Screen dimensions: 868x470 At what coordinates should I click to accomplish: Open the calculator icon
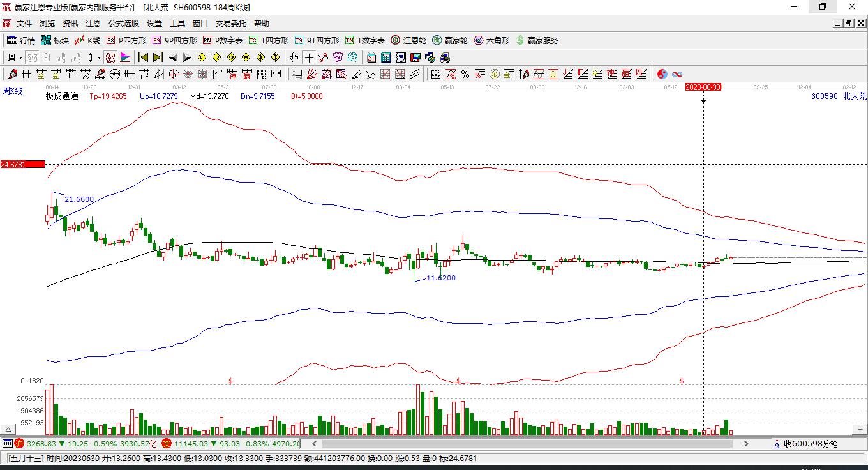coord(385,57)
